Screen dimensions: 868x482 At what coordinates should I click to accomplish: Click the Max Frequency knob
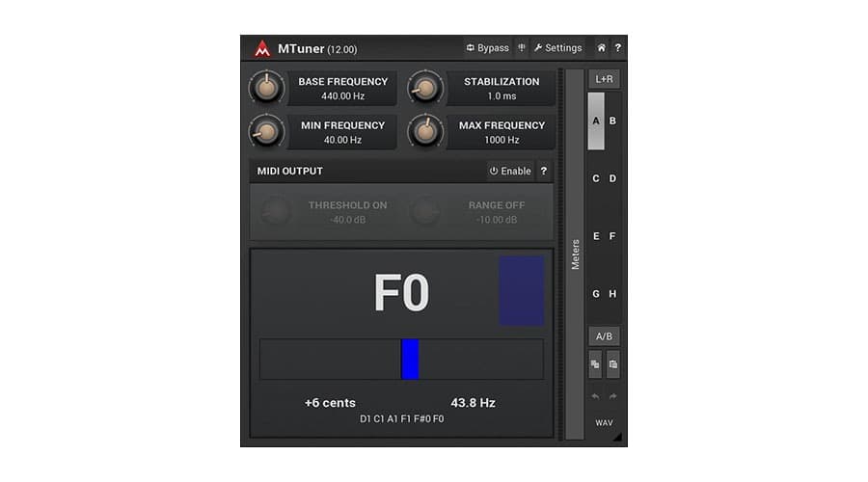425,132
